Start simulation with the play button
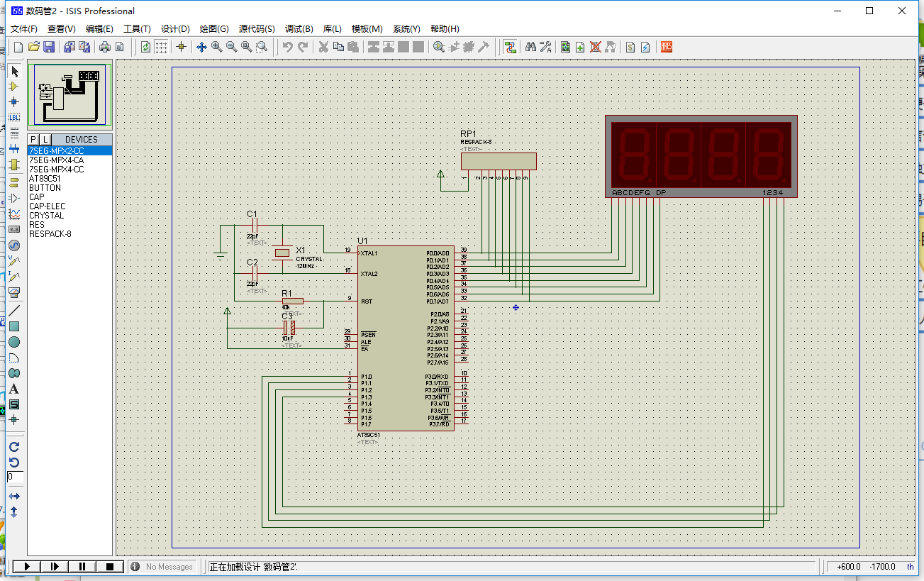Screen dimensions: 924x581 (27, 566)
